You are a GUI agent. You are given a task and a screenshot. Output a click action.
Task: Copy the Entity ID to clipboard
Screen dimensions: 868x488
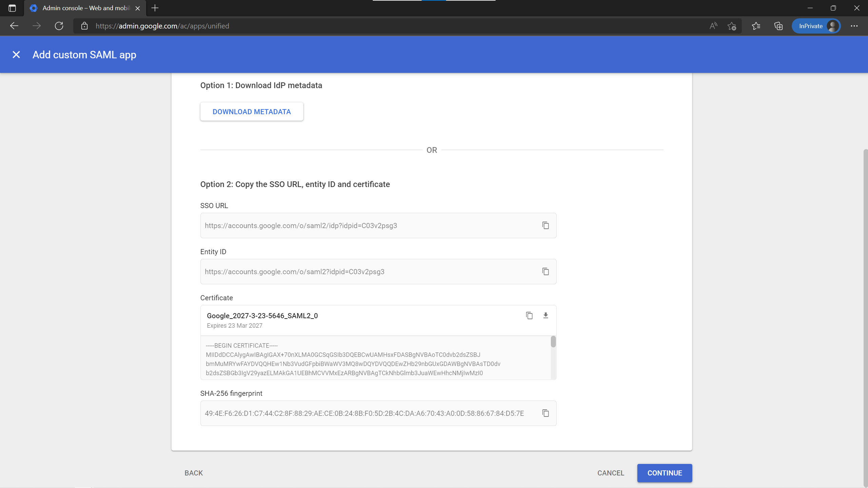545,271
